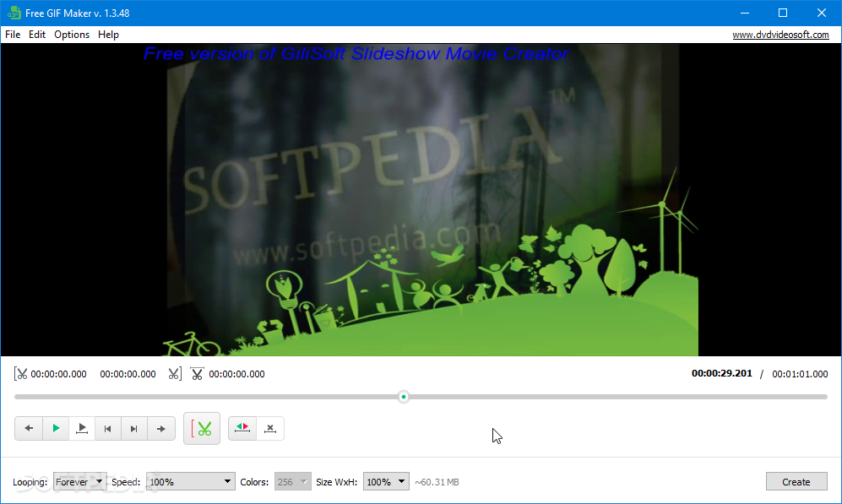Play the video with the green play button

(55, 428)
